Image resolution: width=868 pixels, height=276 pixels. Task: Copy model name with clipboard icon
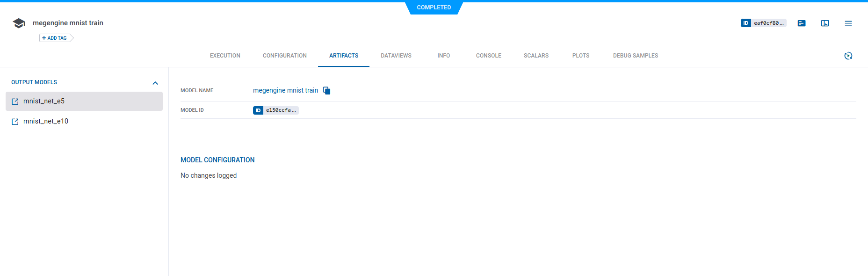(327, 91)
